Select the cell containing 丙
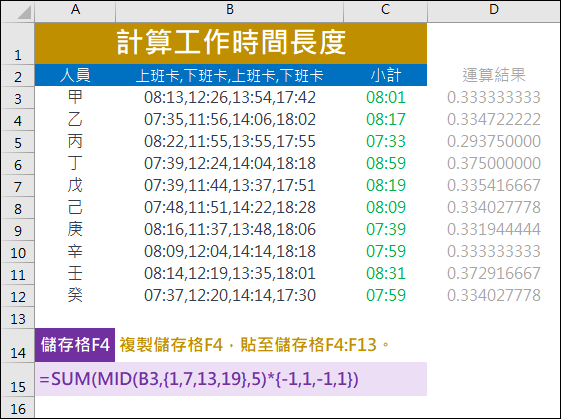The image size is (561, 419). pos(75,141)
